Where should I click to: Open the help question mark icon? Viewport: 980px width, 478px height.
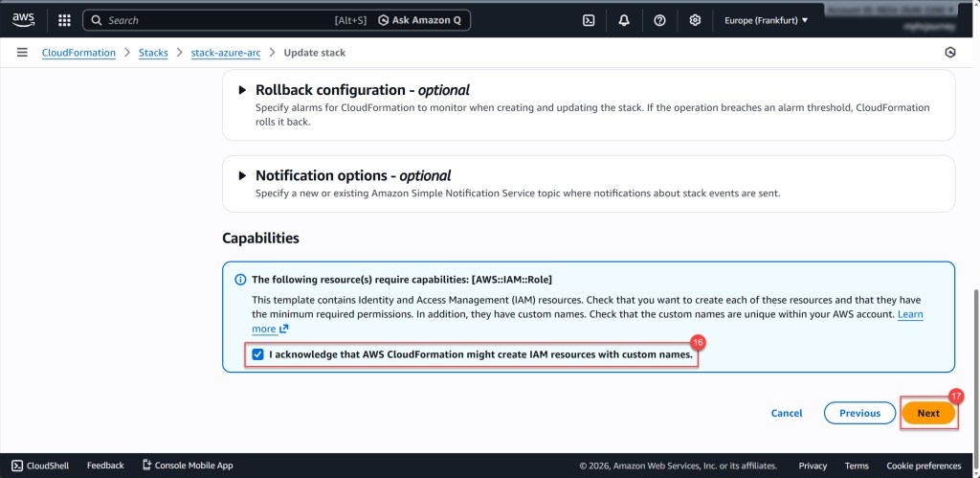click(659, 20)
